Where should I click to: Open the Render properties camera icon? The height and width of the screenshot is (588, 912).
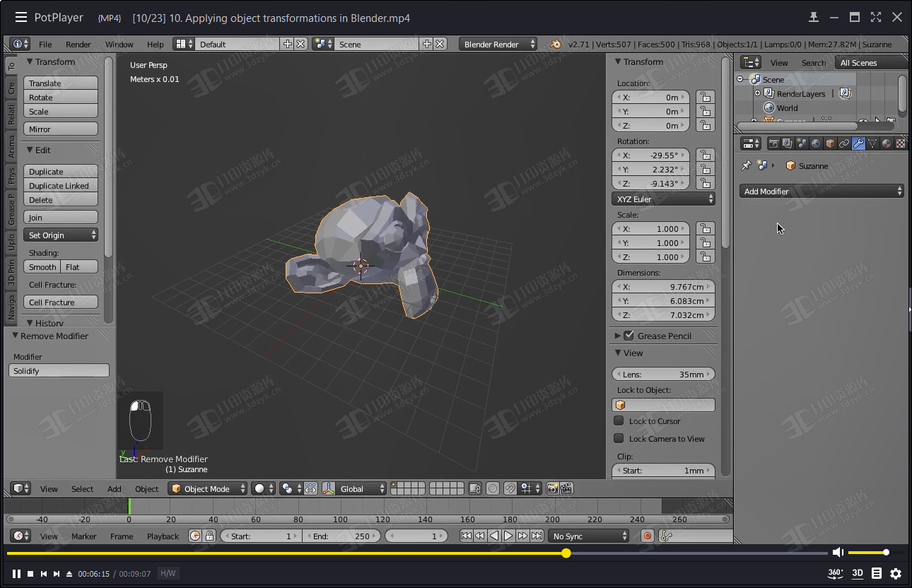tap(774, 143)
